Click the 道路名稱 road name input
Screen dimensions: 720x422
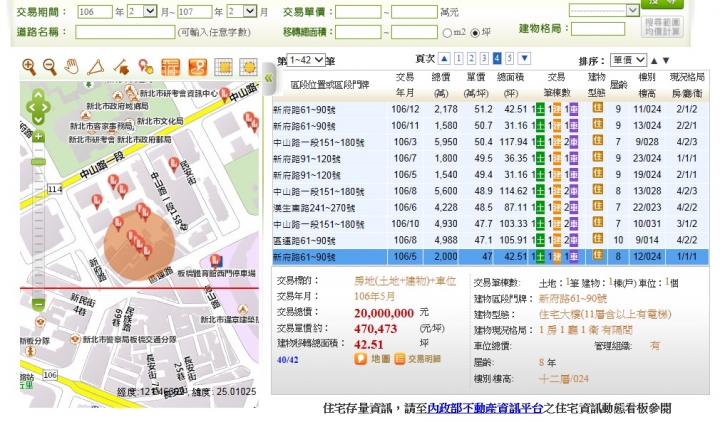[x=125, y=32]
